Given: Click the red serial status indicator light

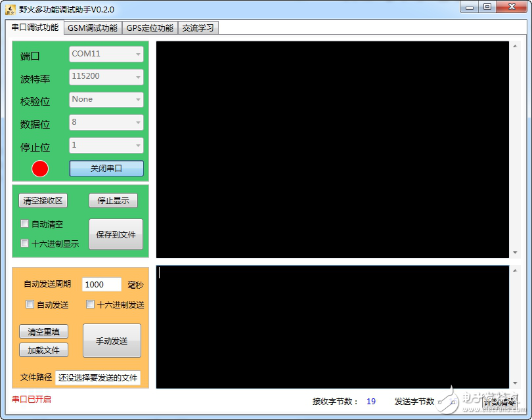Looking at the screenshot, I should point(39,169).
